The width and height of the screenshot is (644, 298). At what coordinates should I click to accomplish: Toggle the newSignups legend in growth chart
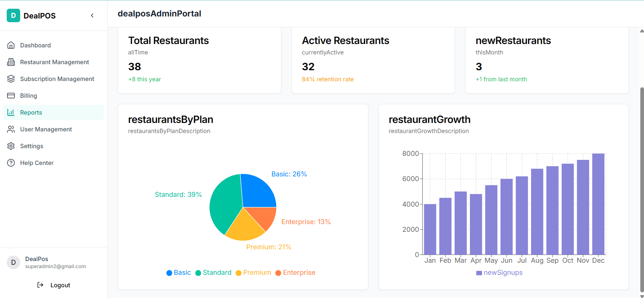tap(499, 272)
